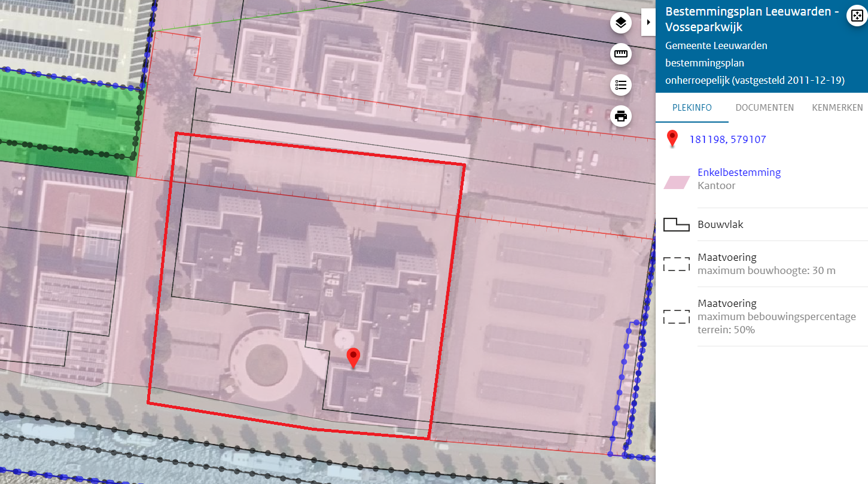This screenshot has width=868, height=484.
Task: Click red pin icon beside coordinates
Action: [673, 138]
